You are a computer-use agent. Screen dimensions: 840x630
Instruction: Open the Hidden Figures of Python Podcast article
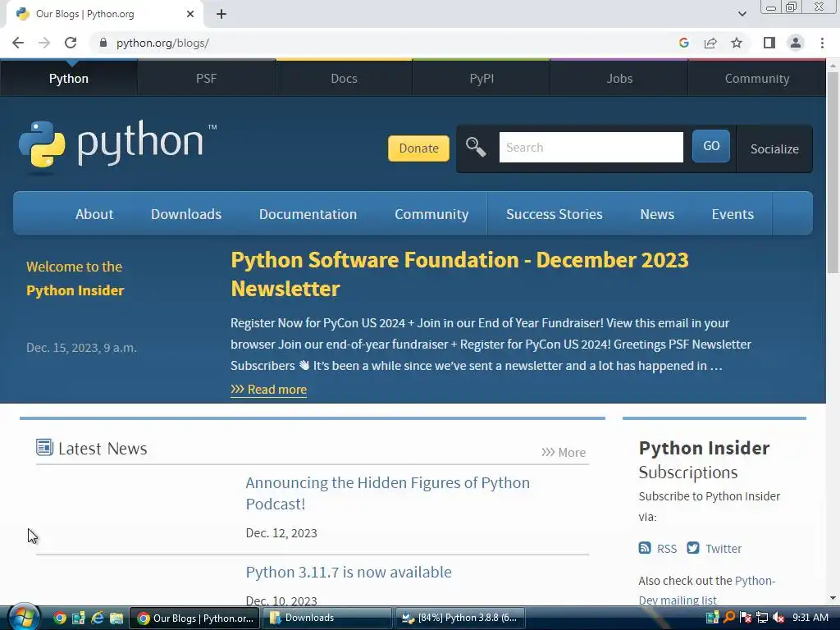[x=387, y=493]
